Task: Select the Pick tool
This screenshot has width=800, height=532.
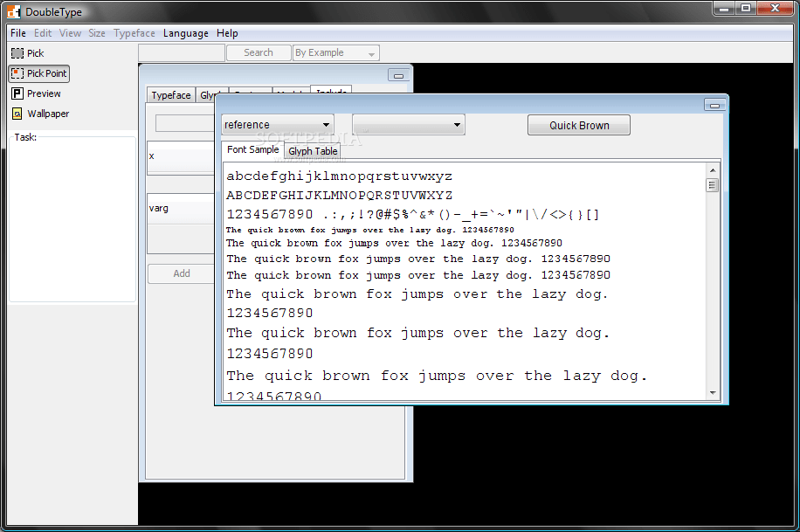Action: click(x=28, y=53)
